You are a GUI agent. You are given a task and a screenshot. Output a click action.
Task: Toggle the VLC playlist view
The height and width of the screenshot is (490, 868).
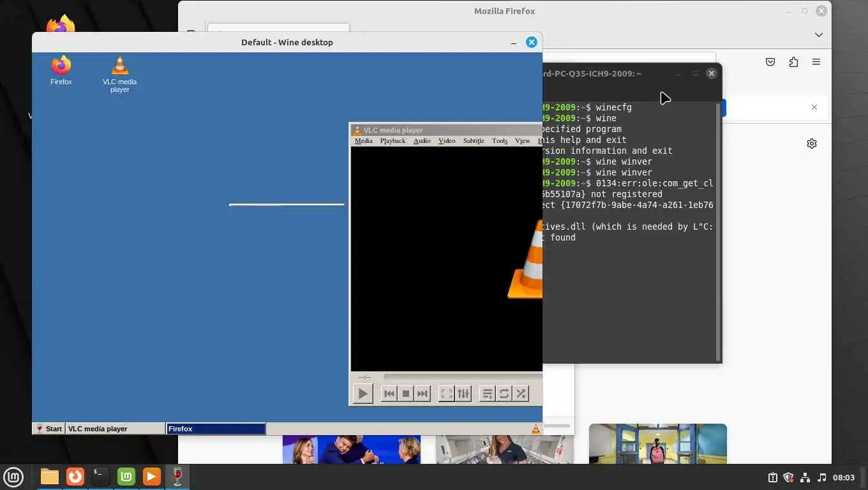[487, 394]
